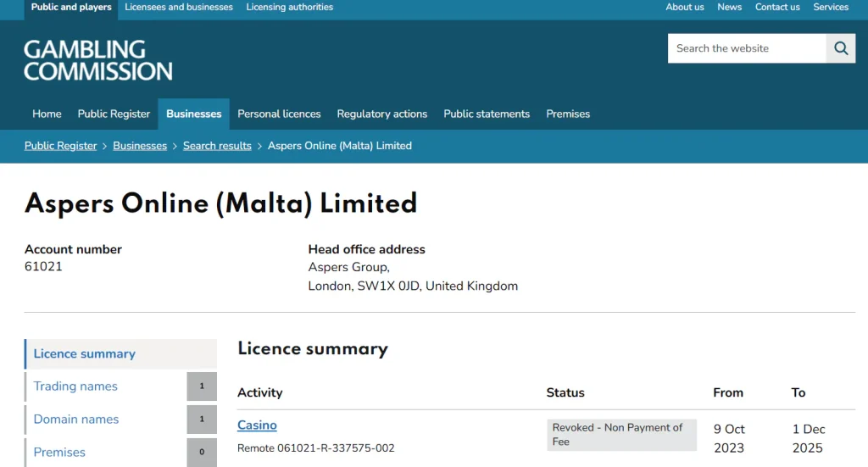Click the From date 9 Oct 2023
Viewport: 868px width, 467px height.
pyautogui.click(x=729, y=438)
